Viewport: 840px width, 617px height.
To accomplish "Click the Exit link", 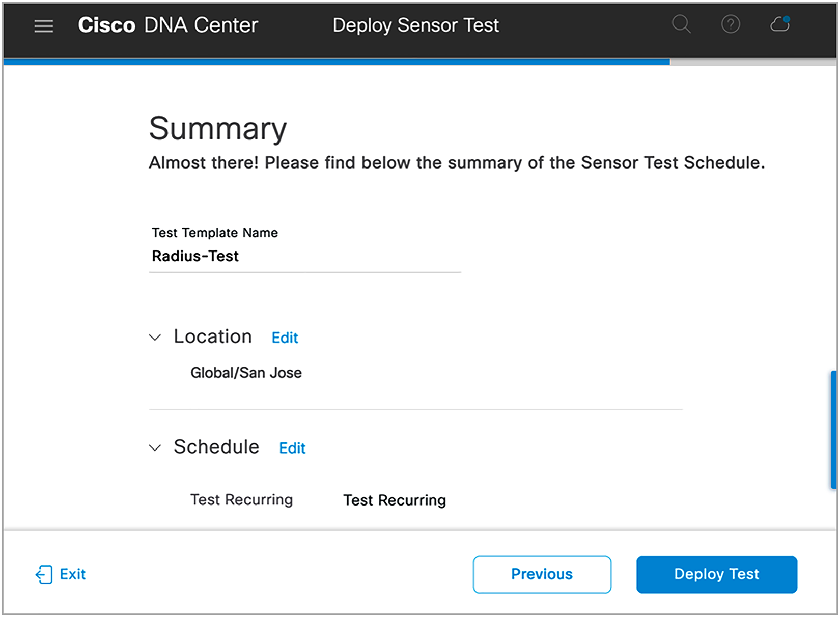I will [73, 574].
